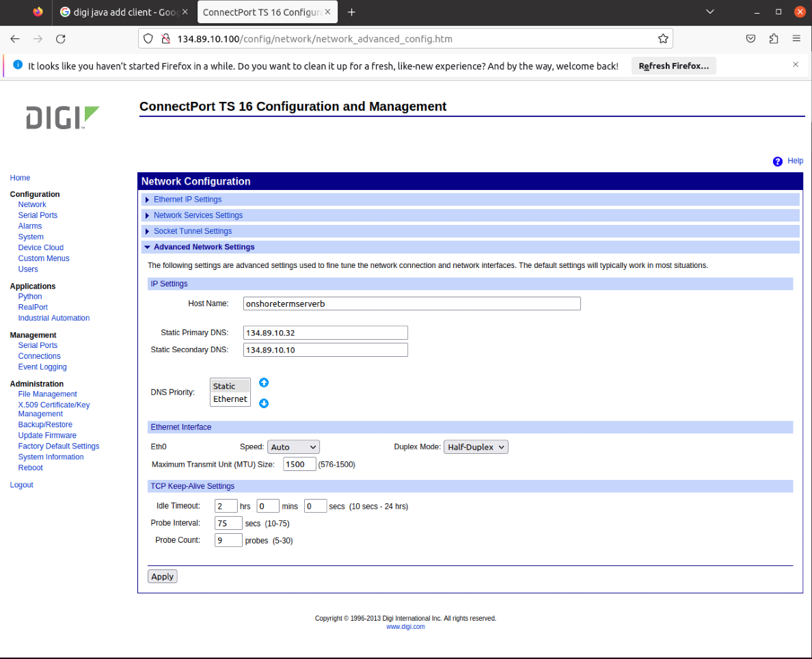Open a new browser tab

click(351, 12)
